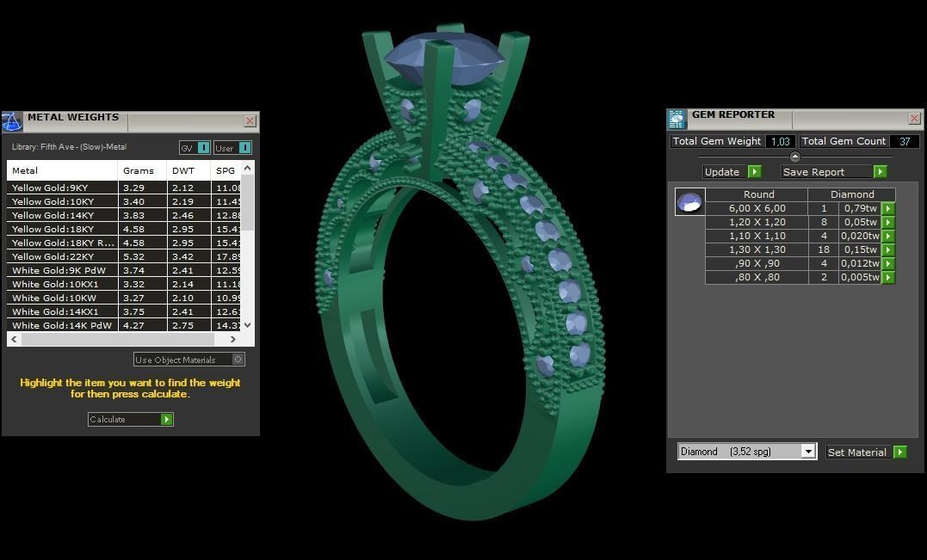The height and width of the screenshot is (560, 927).
Task: Collapse the Gem Reporter header arrow
Action: (x=795, y=157)
